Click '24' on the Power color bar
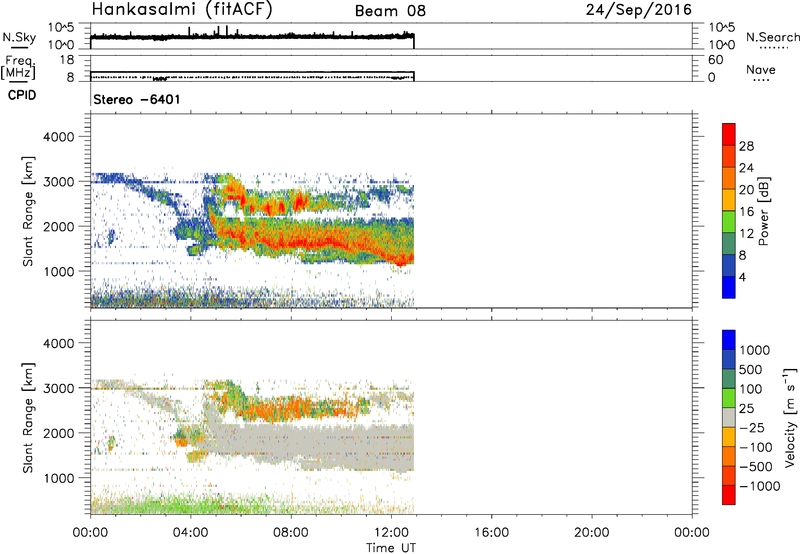The image size is (800, 554). (746, 168)
